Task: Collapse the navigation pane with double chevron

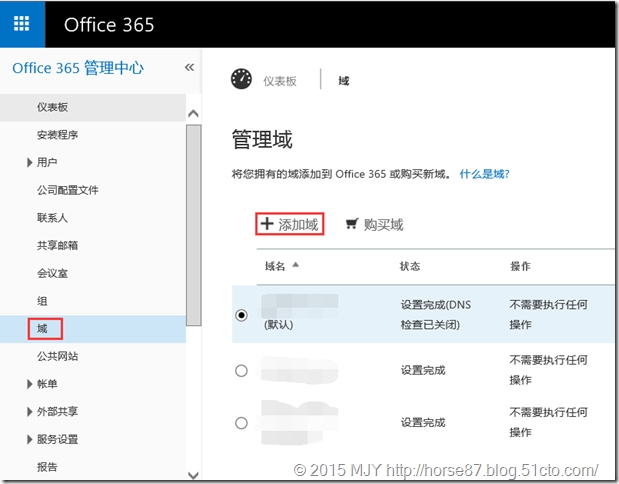Action: tap(189, 68)
